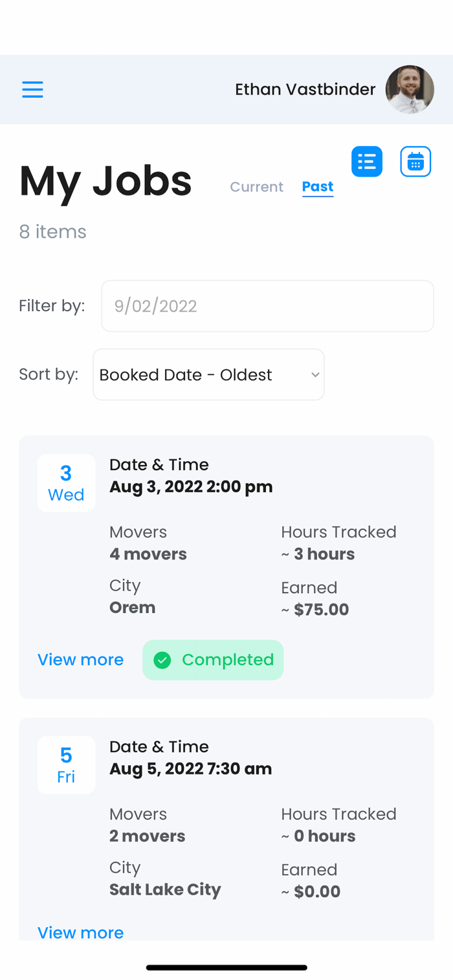Screen dimensions: 453x980
Task: Switch to list view of jobs
Action: coord(367,162)
